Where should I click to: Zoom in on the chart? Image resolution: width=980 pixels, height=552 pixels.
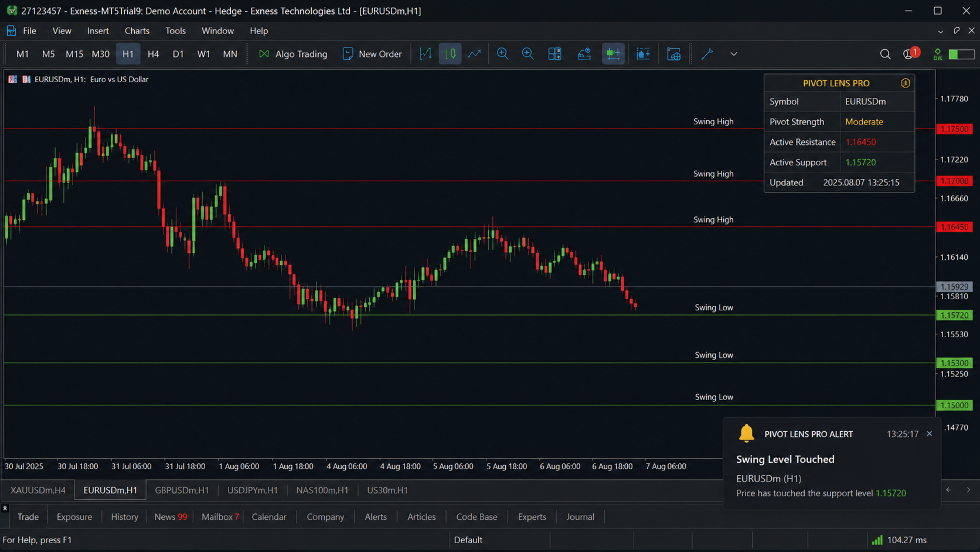pyautogui.click(x=502, y=54)
